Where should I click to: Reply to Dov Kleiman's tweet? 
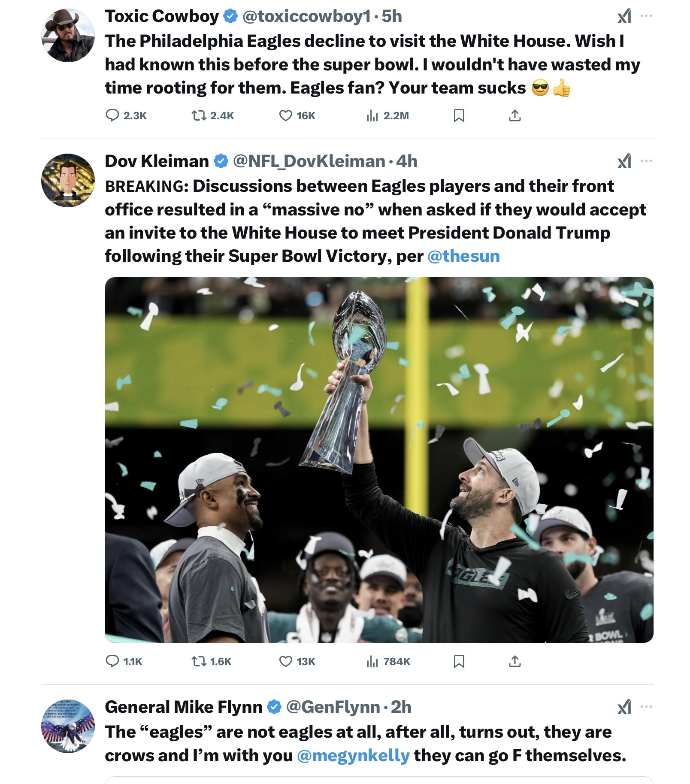[112, 661]
